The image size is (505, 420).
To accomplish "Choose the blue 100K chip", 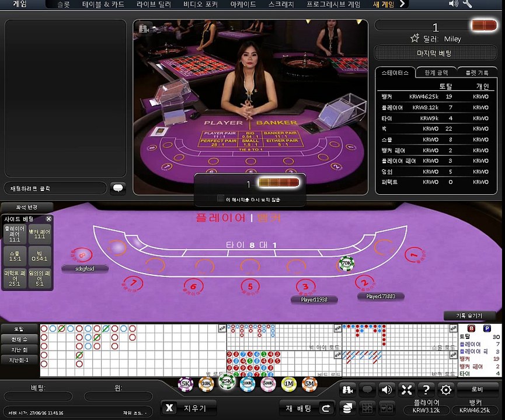I will click(x=248, y=384).
